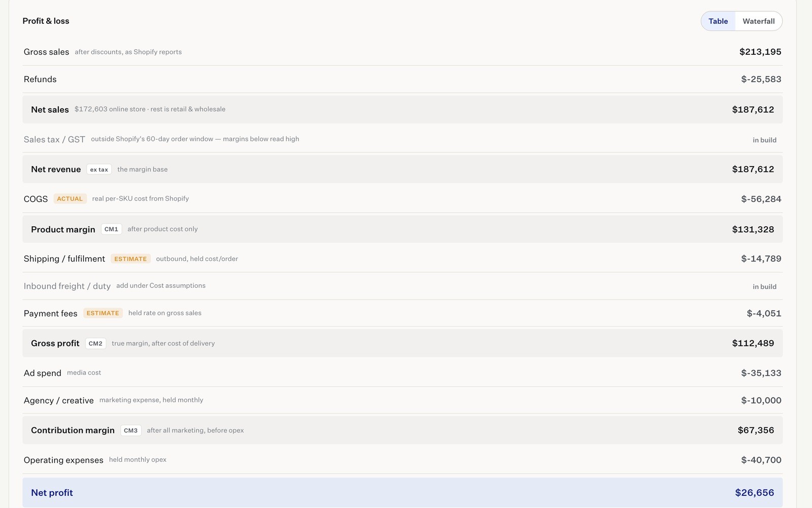Click the Ad spend label
Viewport: 812px width, 508px height.
click(x=43, y=373)
